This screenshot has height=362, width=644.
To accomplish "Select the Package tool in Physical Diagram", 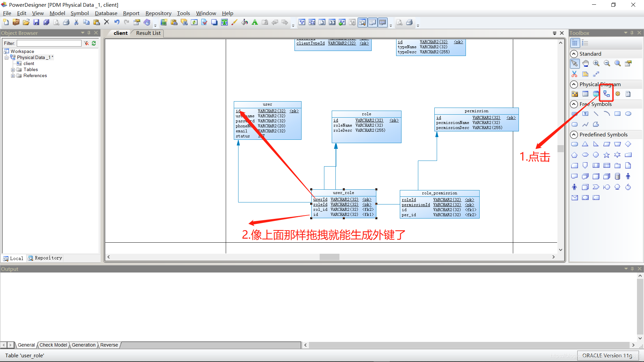I will (575, 94).
